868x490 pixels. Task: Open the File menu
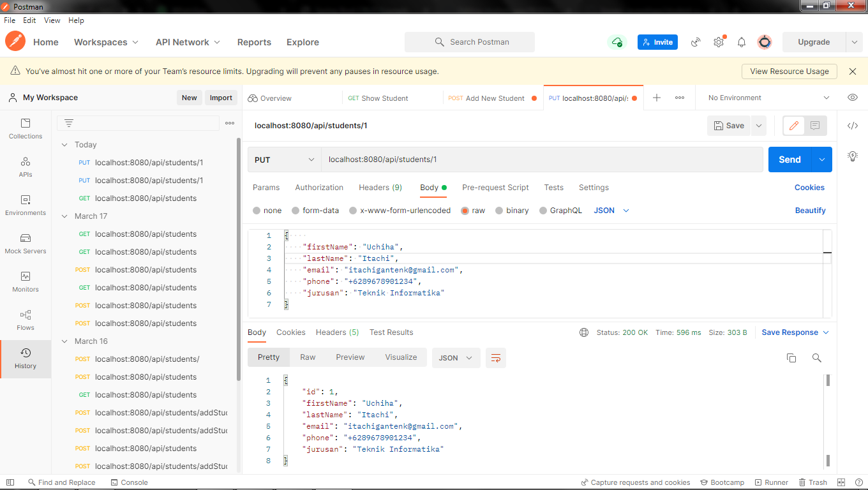pos(10,20)
